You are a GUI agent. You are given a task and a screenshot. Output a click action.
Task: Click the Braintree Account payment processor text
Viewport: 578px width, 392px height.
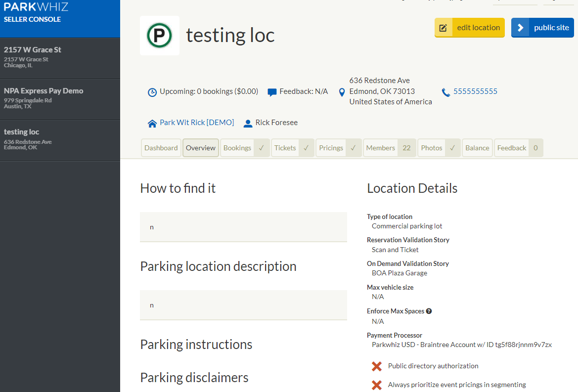[461, 345]
